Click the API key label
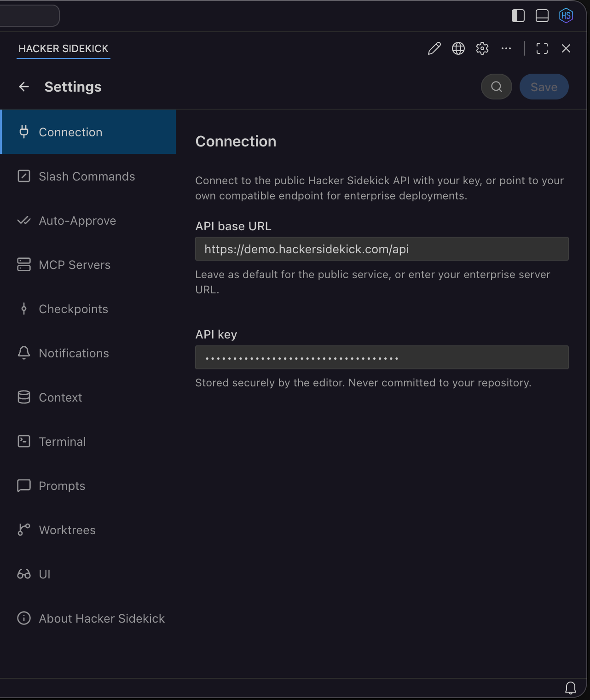The image size is (590, 700). pos(216,334)
